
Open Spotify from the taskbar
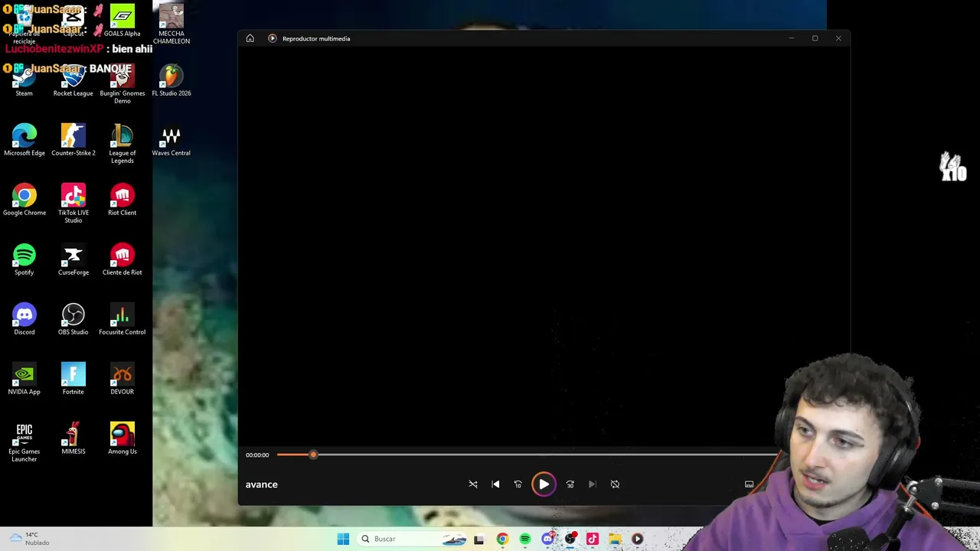[x=525, y=539]
